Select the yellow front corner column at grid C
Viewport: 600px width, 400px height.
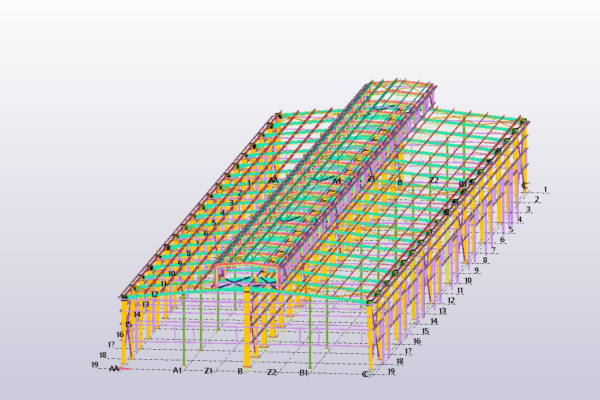370,337
